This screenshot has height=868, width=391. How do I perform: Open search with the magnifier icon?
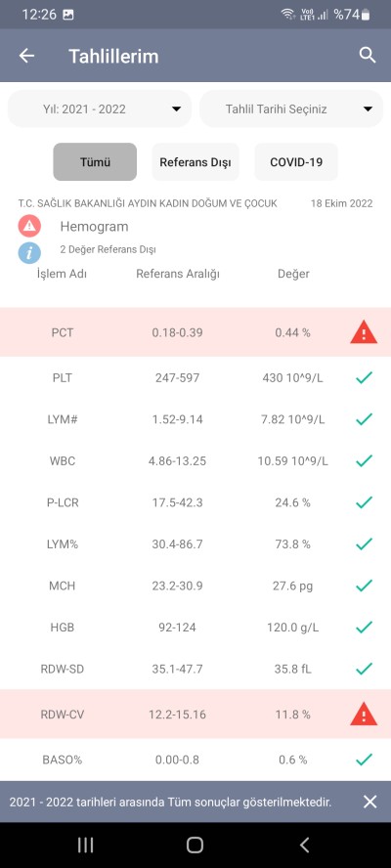point(368,56)
